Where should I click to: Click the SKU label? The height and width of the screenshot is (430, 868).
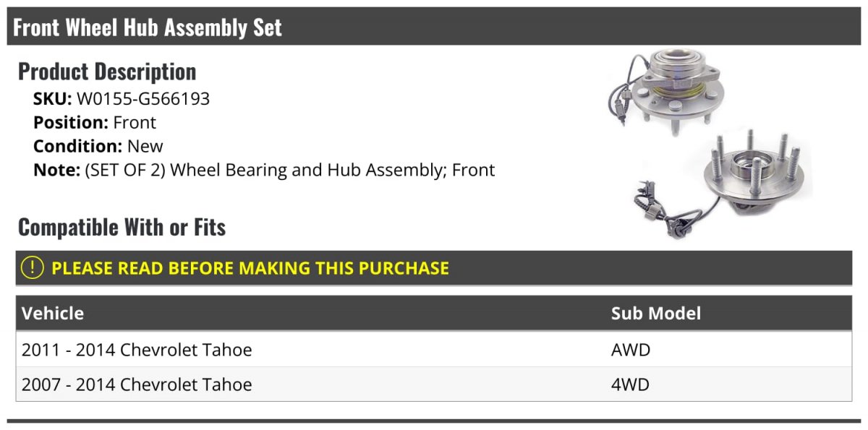point(52,99)
